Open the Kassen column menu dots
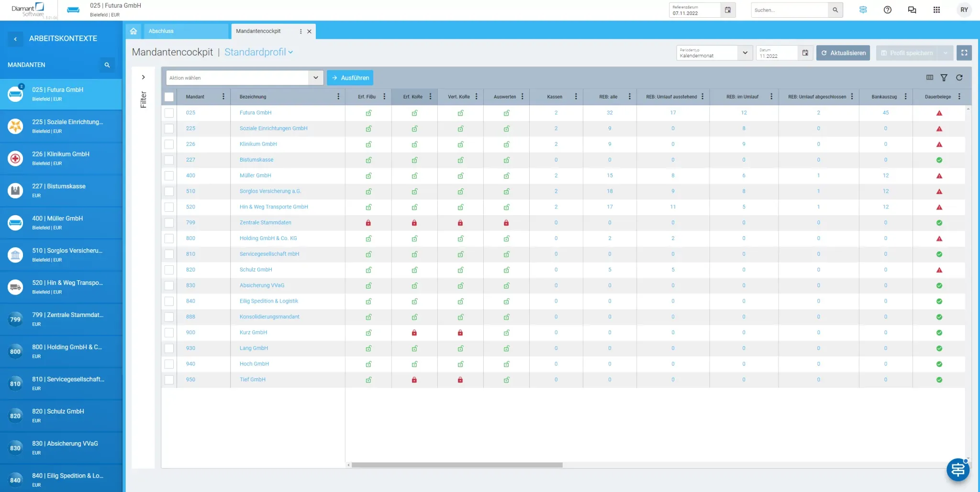The width and height of the screenshot is (980, 492). 576,97
